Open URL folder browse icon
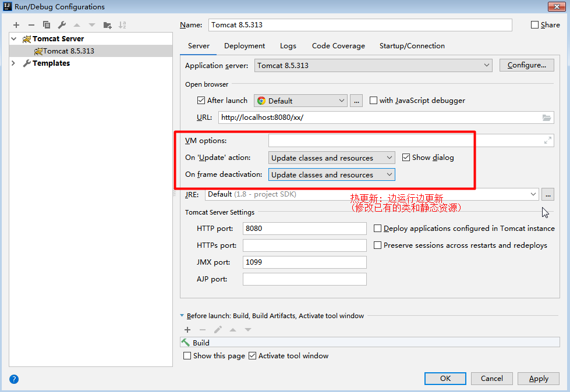Image resolution: width=570 pixels, height=392 pixels. (x=547, y=117)
